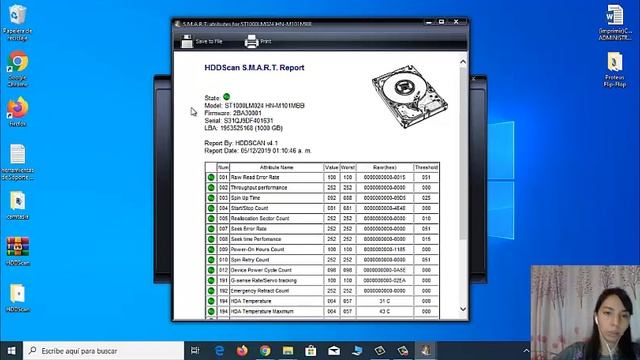
Task: Click the green status icon for Seek Error Rate
Action: coord(211,229)
